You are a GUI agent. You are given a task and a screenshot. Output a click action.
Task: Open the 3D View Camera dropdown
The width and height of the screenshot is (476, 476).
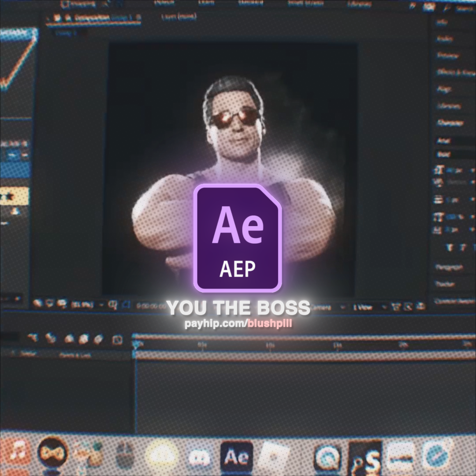[x=328, y=307]
